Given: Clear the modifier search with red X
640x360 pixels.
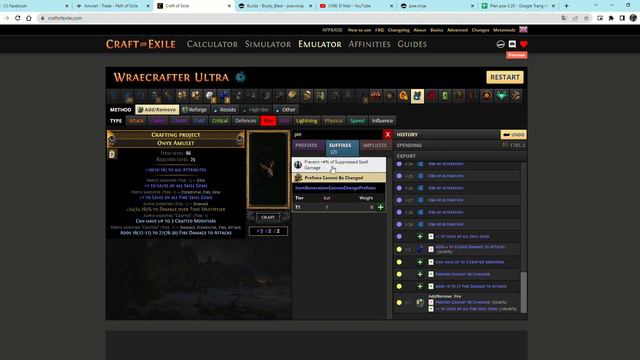Looking at the screenshot, I should coord(387,134).
